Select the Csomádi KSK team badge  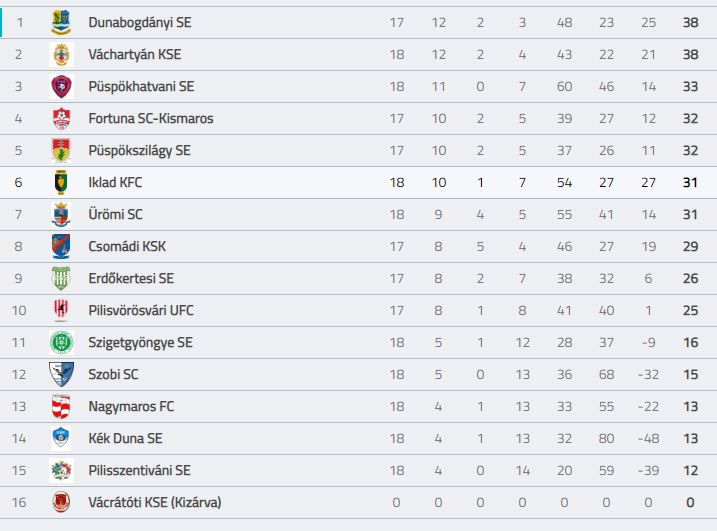coord(61,247)
